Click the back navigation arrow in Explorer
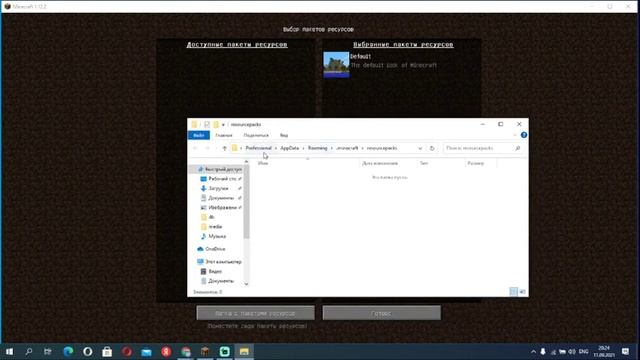The width and height of the screenshot is (640, 360). (x=195, y=148)
